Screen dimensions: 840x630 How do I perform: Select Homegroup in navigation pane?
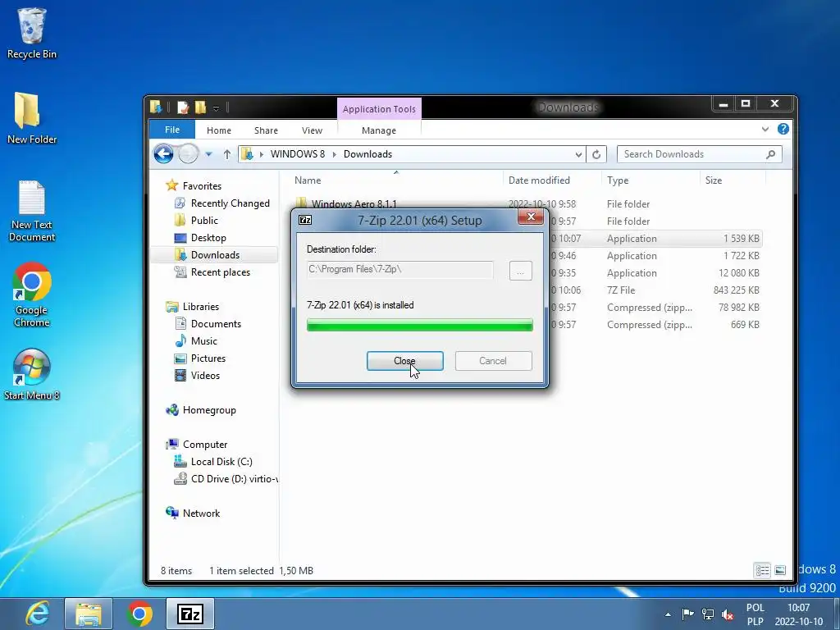(201, 410)
